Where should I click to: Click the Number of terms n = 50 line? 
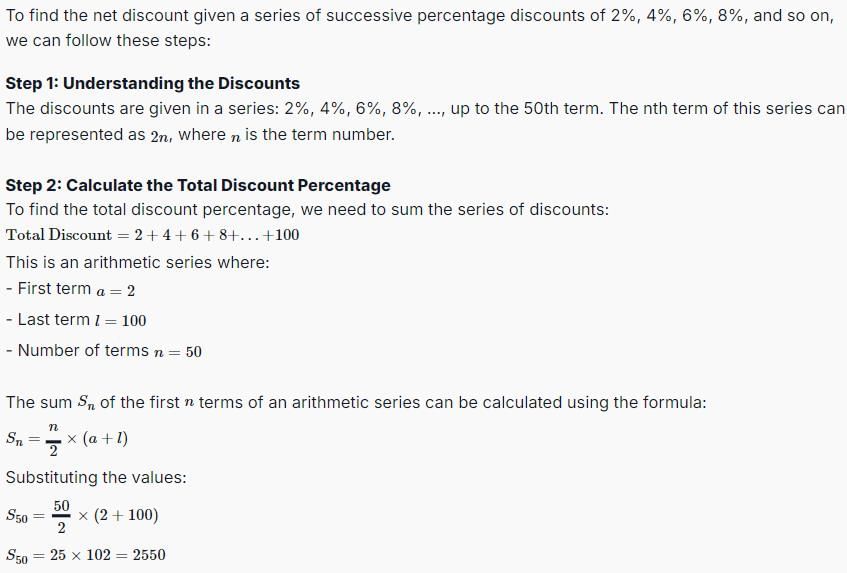[x=104, y=351]
